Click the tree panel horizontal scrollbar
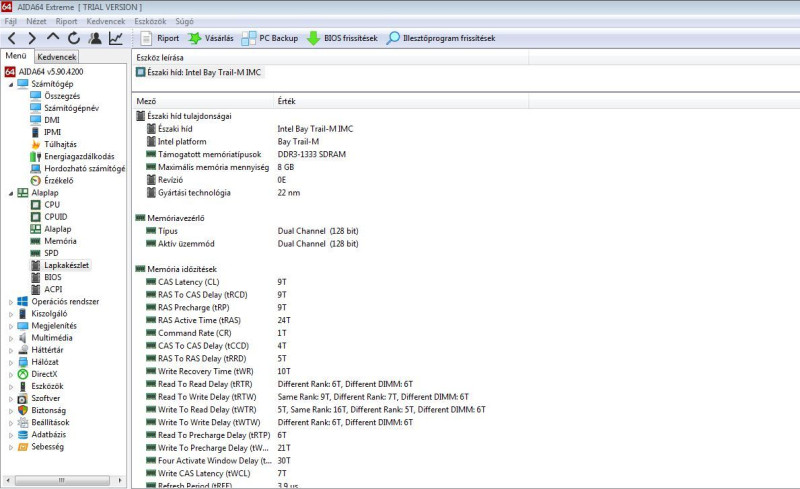 pyautogui.click(x=62, y=480)
